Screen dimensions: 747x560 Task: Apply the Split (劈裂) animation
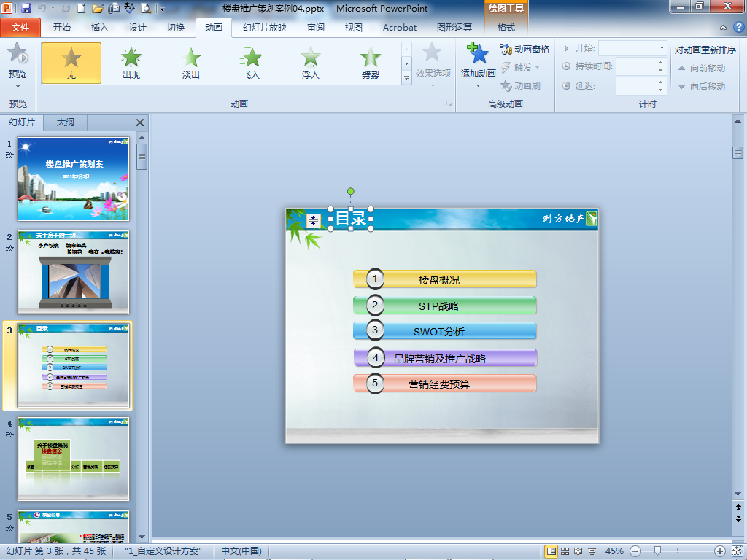click(371, 63)
